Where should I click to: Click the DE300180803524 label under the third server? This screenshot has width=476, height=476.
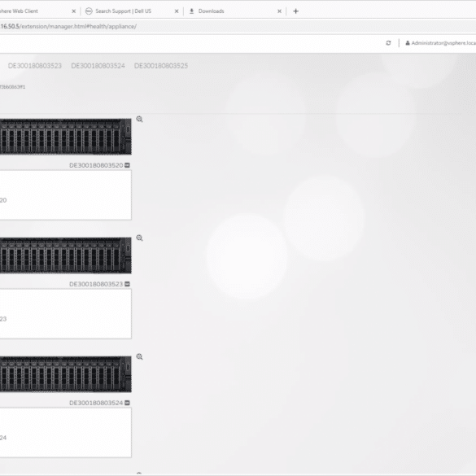[x=96, y=403]
